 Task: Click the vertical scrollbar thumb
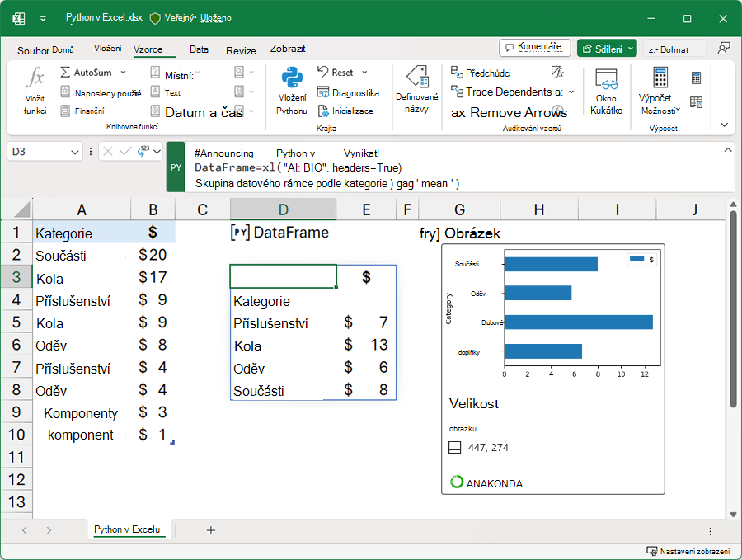pyautogui.click(x=733, y=310)
